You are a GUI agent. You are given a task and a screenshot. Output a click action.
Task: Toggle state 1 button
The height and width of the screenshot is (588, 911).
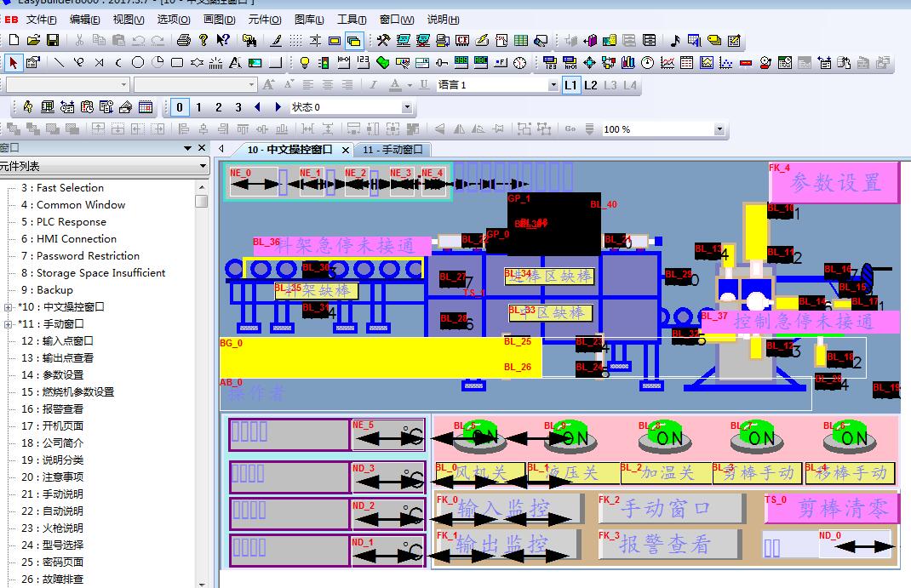(x=199, y=107)
